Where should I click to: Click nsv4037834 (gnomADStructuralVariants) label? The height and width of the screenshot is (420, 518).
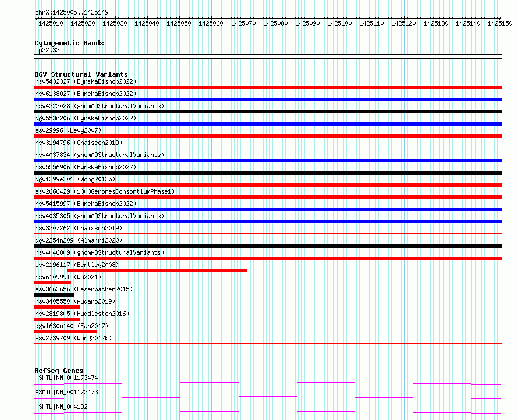(x=100, y=155)
